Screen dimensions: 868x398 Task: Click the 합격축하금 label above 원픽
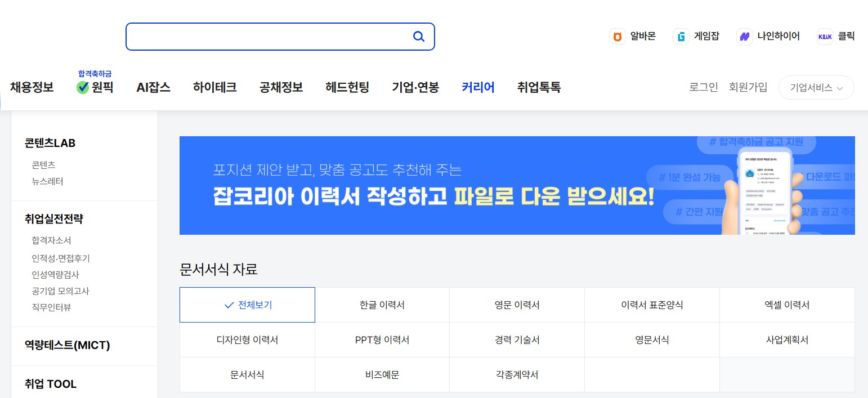(x=95, y=74)
